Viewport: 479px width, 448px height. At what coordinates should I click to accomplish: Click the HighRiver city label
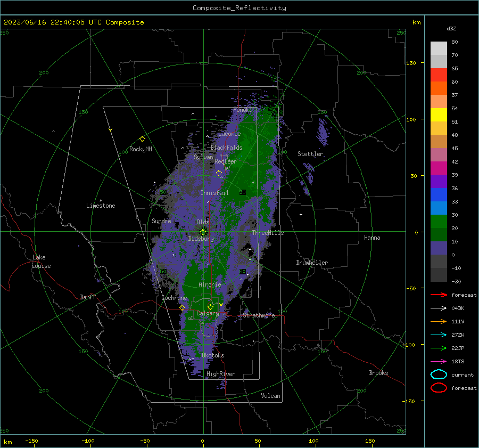click(x=221, y=374)
